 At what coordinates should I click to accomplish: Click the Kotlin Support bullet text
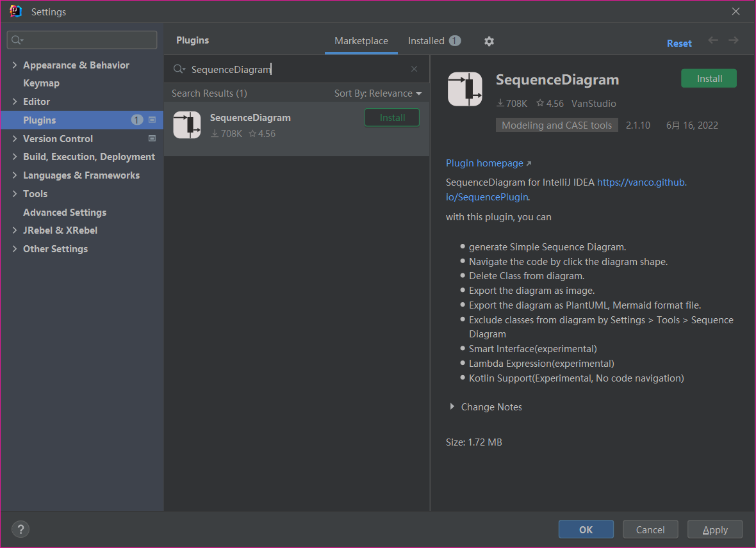point(576,378)
